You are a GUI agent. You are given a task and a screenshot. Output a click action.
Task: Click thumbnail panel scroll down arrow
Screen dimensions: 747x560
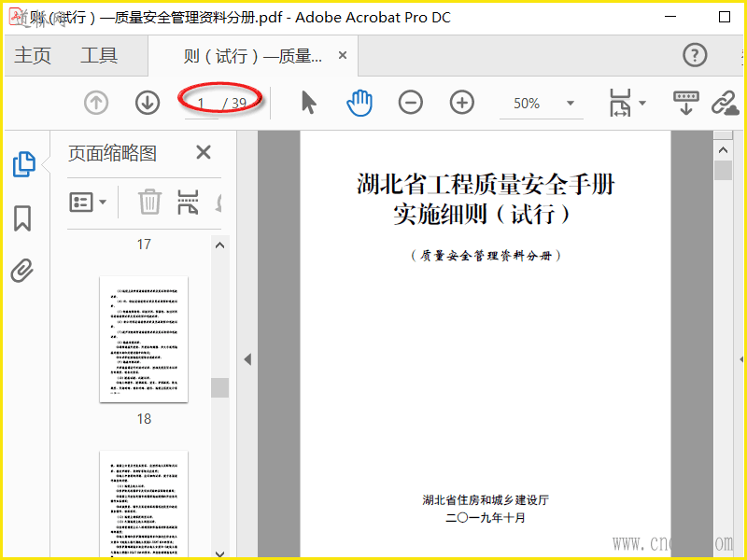click(x=219, y=553)
